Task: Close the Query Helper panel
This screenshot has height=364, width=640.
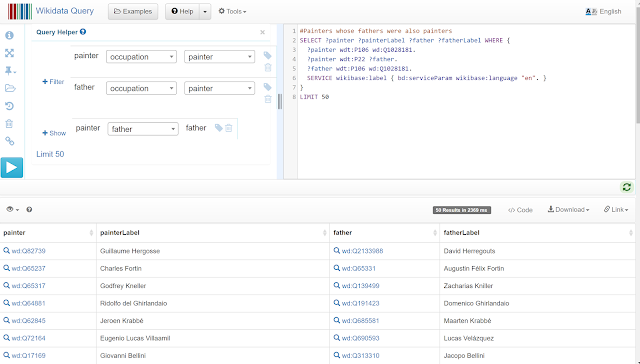Action: [x=262, y=32]
